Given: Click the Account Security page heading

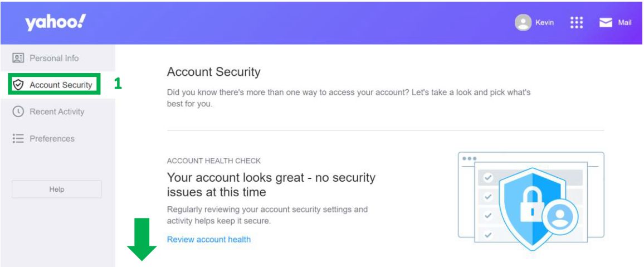Looking at the screenshot, I should click(x=213, y=72).
